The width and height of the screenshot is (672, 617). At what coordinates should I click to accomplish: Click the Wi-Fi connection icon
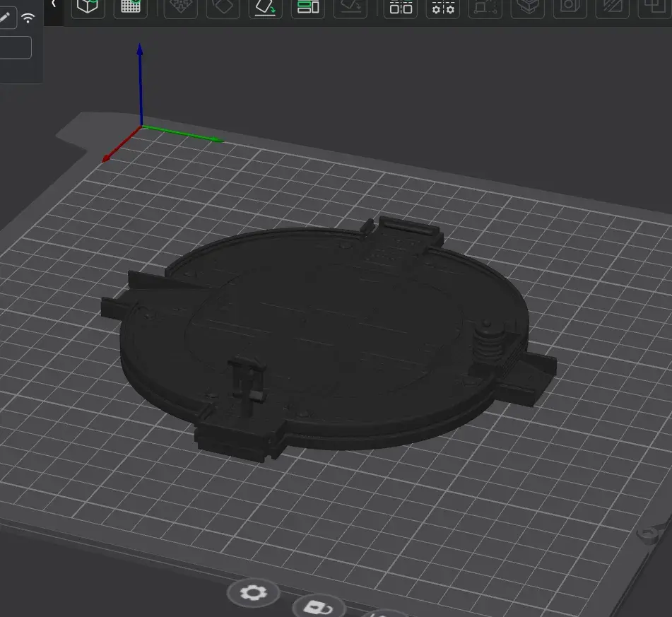[x=28, y=18]
